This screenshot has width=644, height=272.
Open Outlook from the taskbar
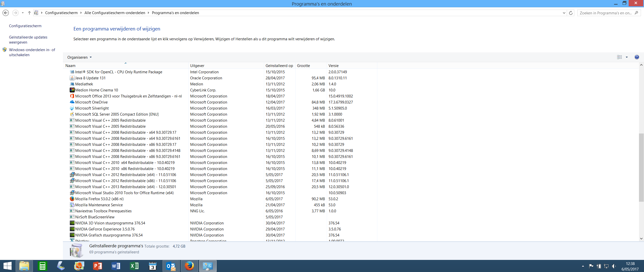(x=171, y=266)
